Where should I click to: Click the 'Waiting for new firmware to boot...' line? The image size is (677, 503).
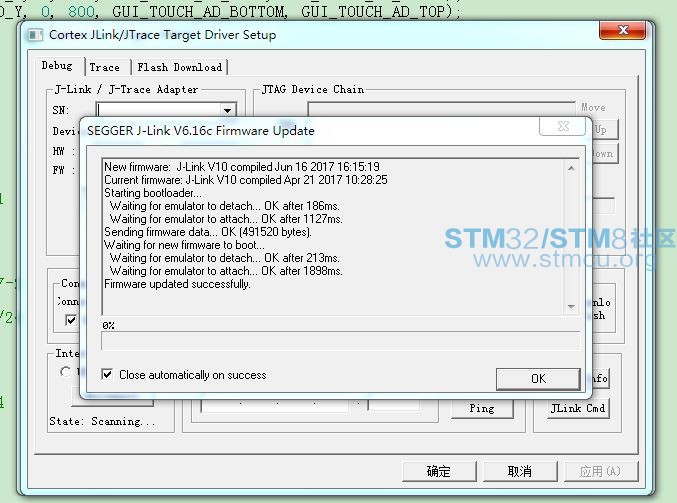tap(184, 245)
